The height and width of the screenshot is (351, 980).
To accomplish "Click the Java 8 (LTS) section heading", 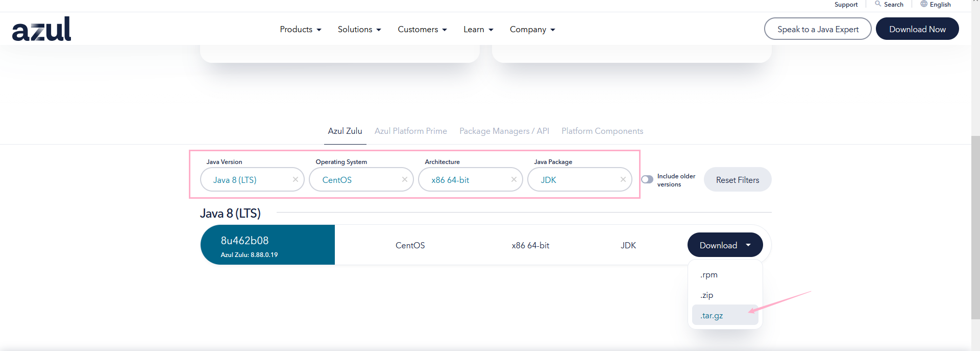I will coord(230,213).
